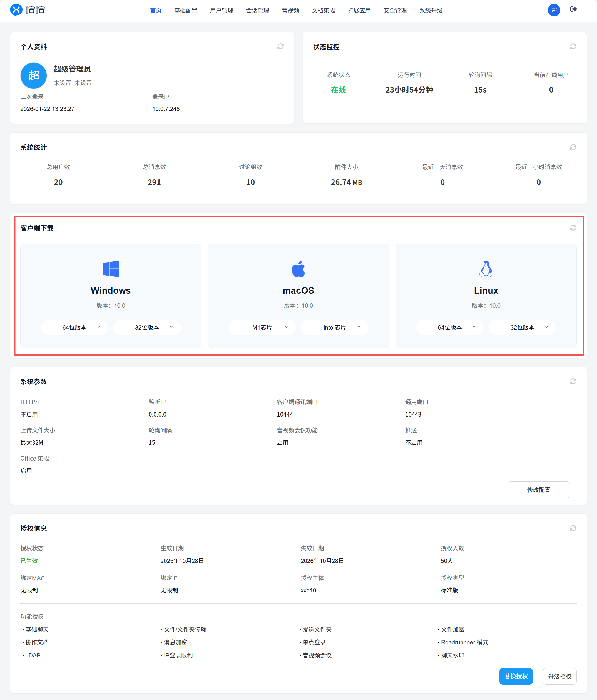Go to 安全管理 menu item
Image resolution: width=597 pixels, height=700 pixels.
[395, 11]
